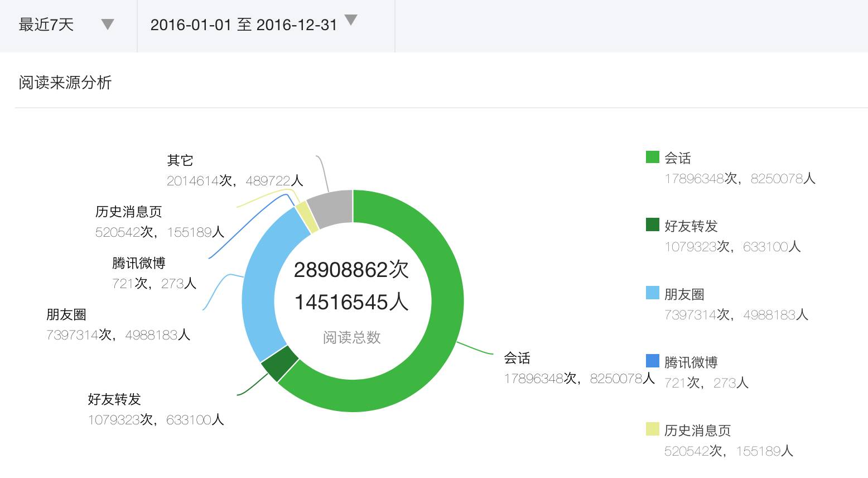Screen dimensions: 868x478
Task: Click the 2016-01-01 至 2016-12-31 date range text
Action: tap(244, 25)
